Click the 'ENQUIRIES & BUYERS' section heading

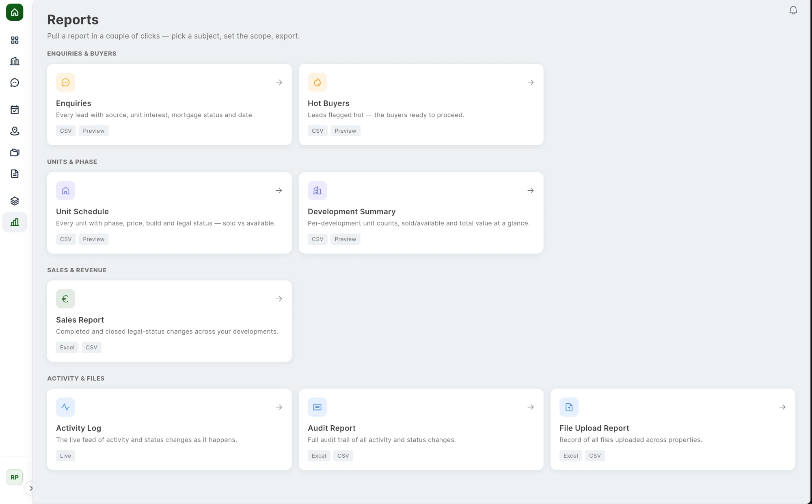[82, 54]
